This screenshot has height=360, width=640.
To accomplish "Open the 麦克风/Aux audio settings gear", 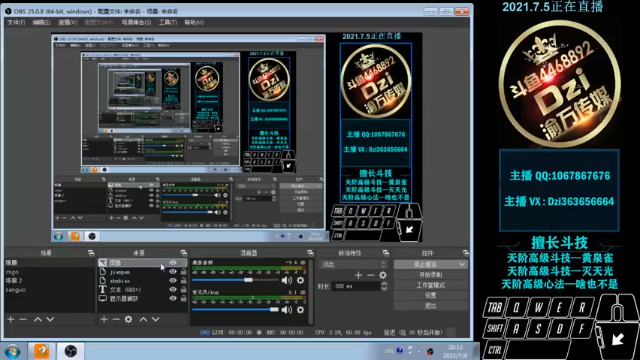I will coord(300,310).
